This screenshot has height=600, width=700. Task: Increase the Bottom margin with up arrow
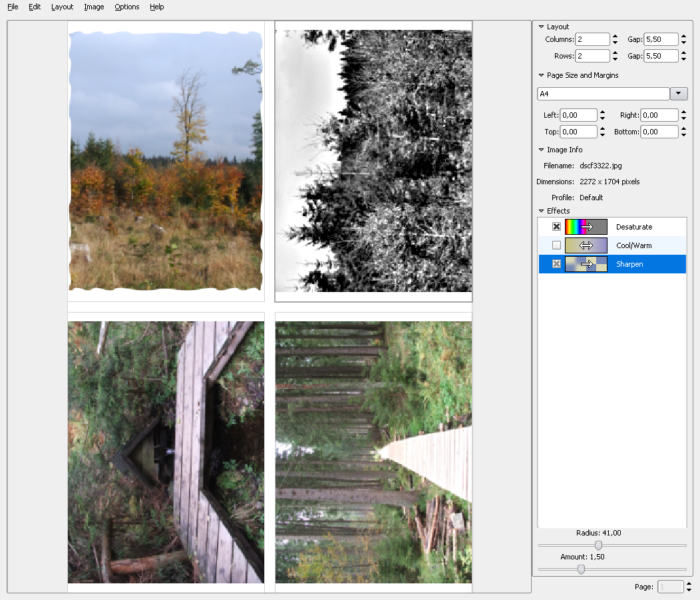coord(683,128)
